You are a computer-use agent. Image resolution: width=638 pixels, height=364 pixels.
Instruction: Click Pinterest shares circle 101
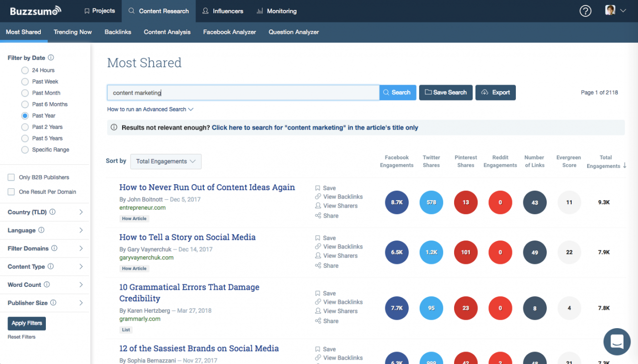[466, 252]
